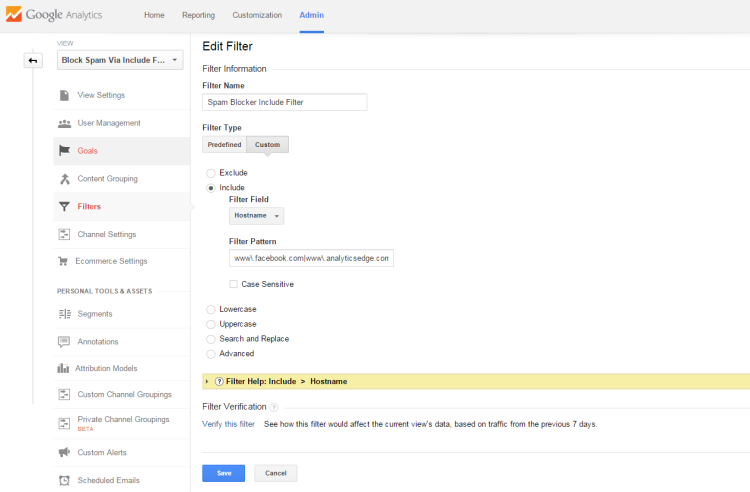Click the Filter Verification help question icon
The width and height of the screenshot is (750, 492).
tap(274, 407)
